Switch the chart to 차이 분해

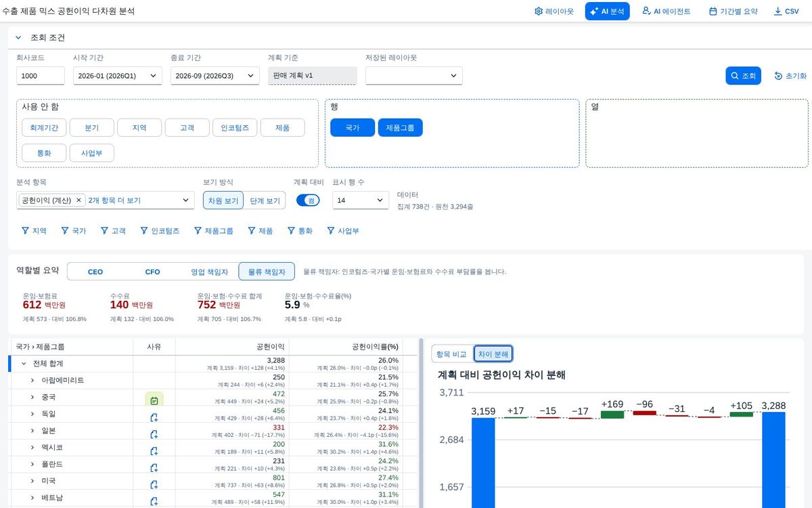click(x=493, y=354)
